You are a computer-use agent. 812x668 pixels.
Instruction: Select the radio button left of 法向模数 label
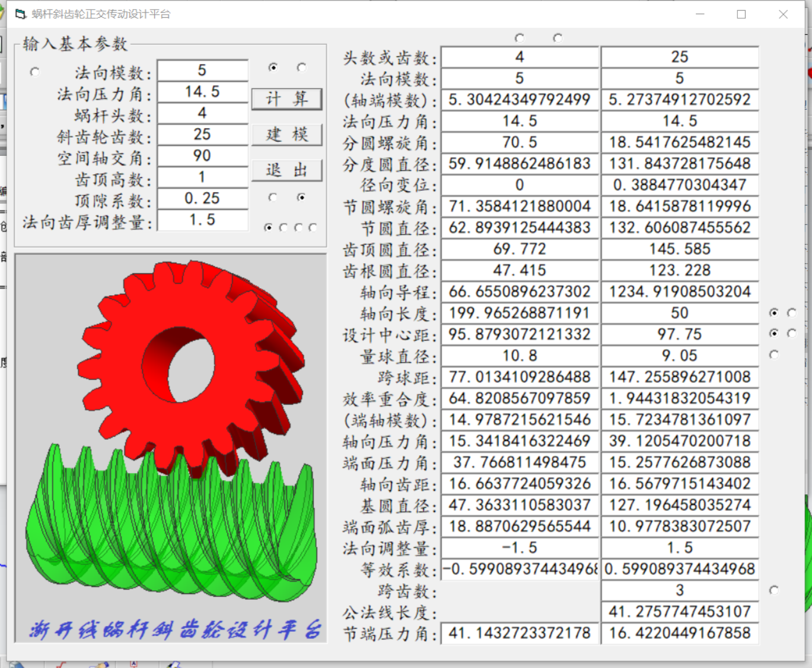[x=35, y=72]
